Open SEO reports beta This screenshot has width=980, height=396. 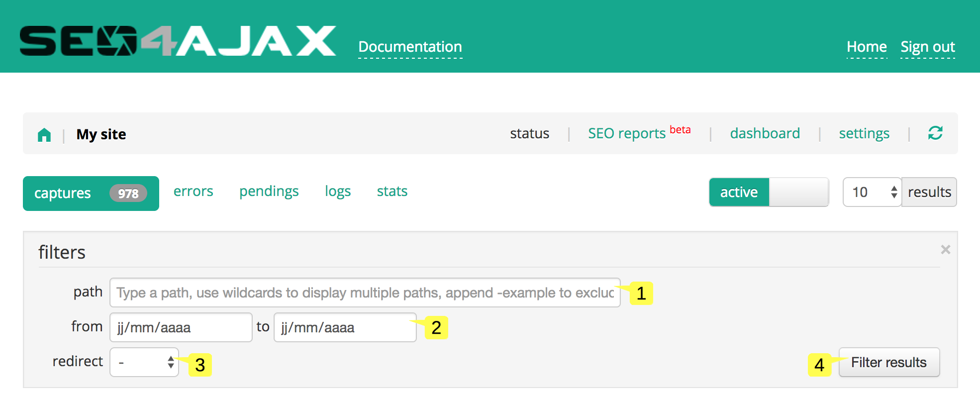(x=639, y=133)
